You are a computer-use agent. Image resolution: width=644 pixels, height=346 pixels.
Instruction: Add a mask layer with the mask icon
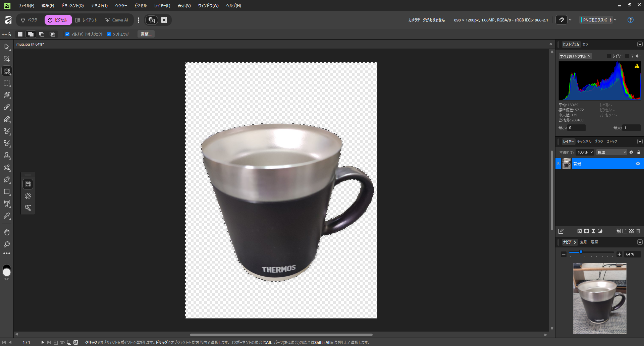coord(587,231)
